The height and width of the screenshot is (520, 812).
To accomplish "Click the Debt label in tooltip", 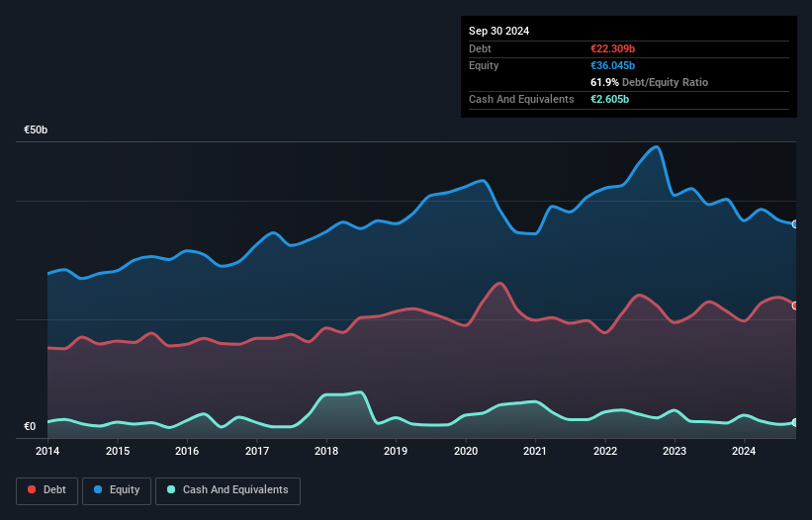I will (480, 48).
